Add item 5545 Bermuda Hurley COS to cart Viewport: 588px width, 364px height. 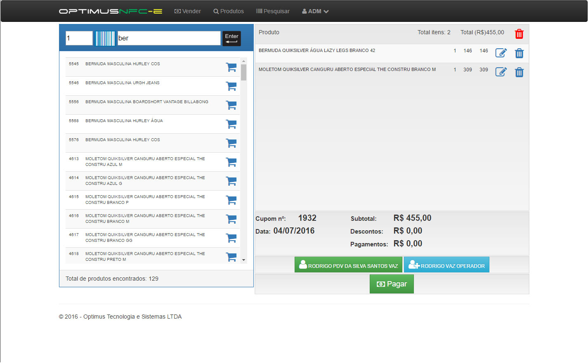[x=231, y=67]
